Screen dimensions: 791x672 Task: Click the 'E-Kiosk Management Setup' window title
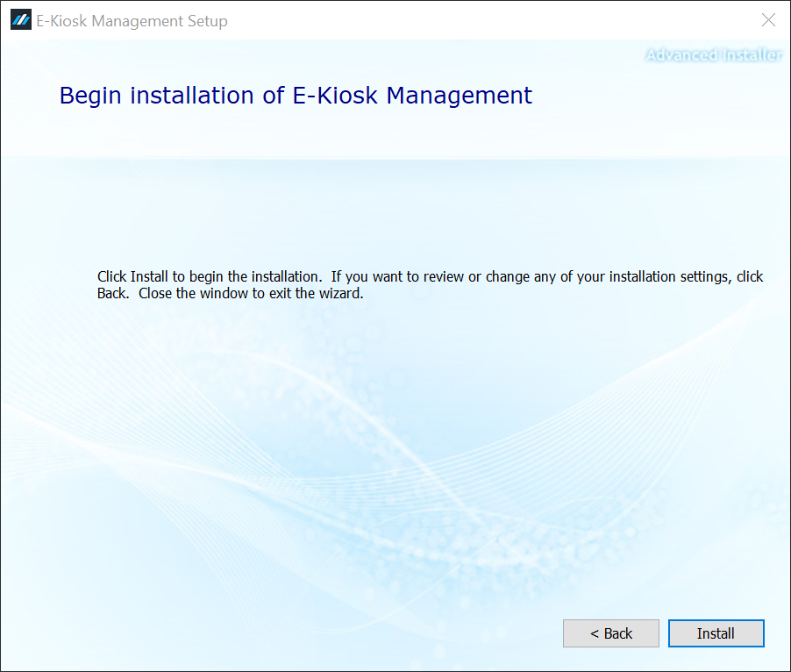tap(132, 21)
